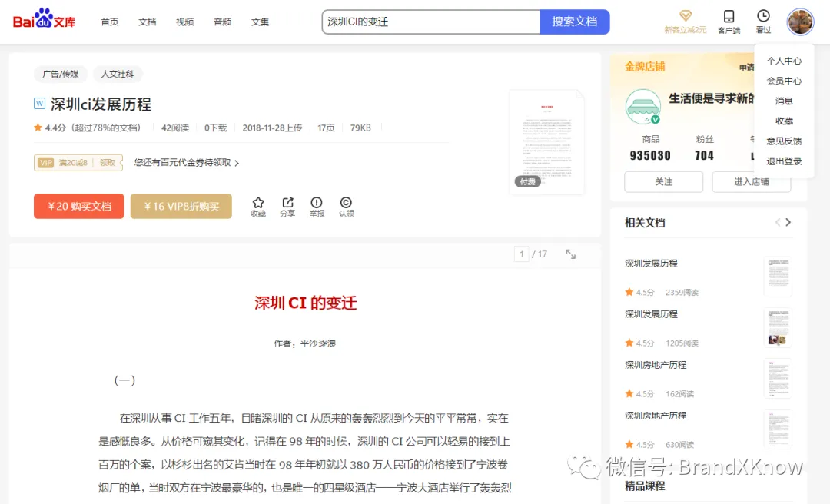The image size is (830, 504).
Task: Follow the store with 关注 button
Action: pyautogui.click(x=663, y=182)
